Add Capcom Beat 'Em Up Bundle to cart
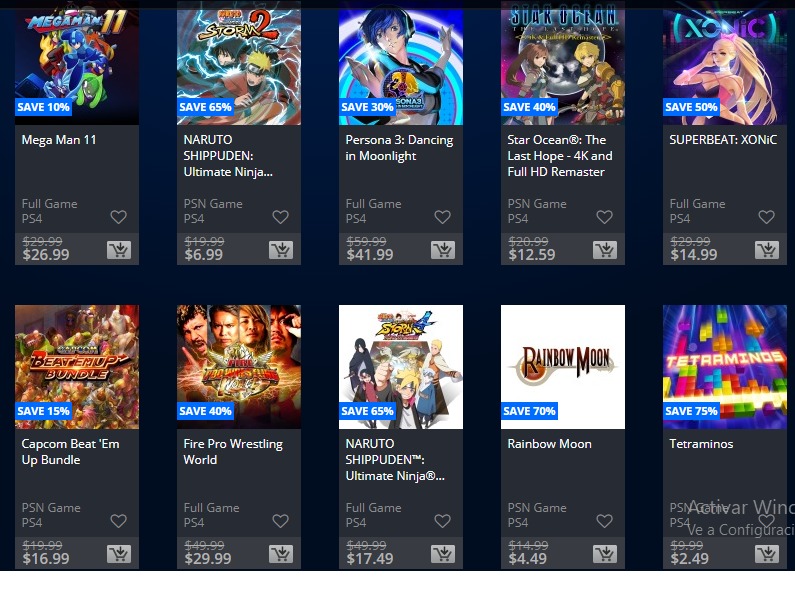Viewport: 795px width, 591px height. [x=119, y=554]
